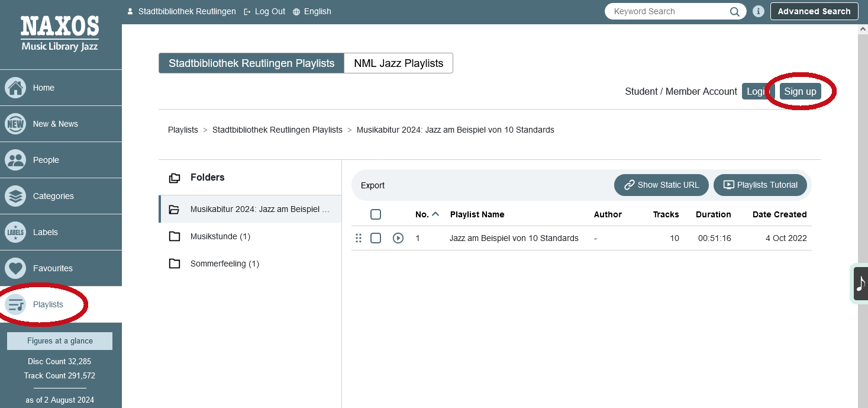Image resolution: width=868 pixels, height=408 pixels.
Task: Open the music note player tab
Action: tap(860, 284)
